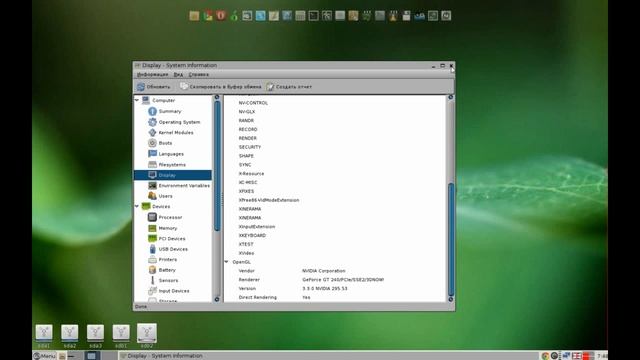Open the sda1 drive icon on the desktop
This screenshot has height=360, width=640.
click(x=44, y=336)
